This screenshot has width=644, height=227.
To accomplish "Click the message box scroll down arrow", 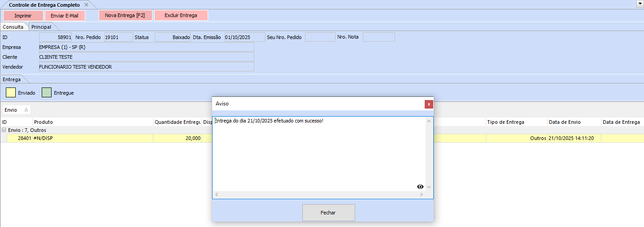I will pos(429,187).
